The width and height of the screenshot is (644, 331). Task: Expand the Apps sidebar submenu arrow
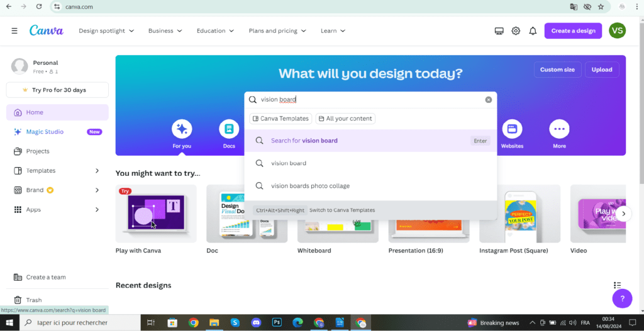(97, 210)
